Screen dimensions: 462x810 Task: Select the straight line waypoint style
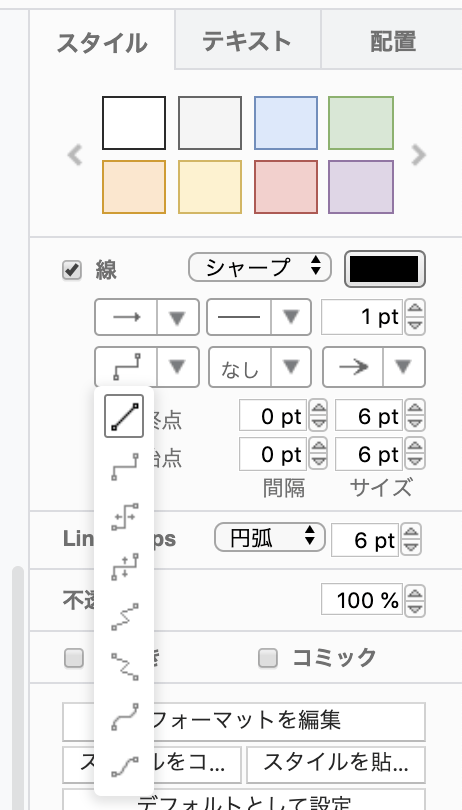pos(124,416)
